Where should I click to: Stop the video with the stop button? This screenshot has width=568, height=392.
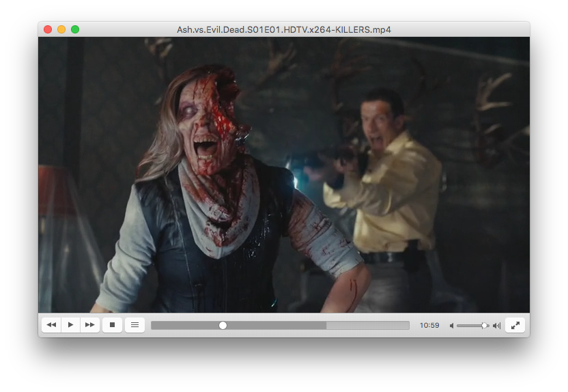[x=112, y=325]
